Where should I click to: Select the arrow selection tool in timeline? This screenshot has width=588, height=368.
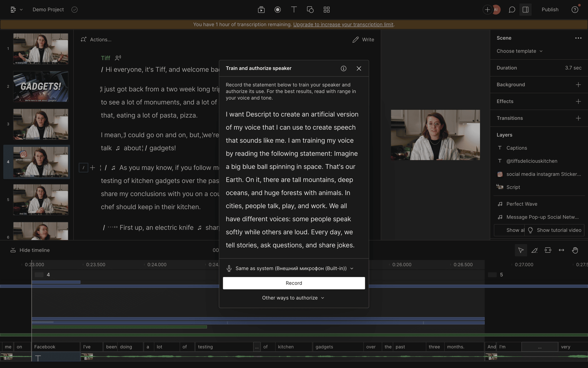tap(521, 250)
